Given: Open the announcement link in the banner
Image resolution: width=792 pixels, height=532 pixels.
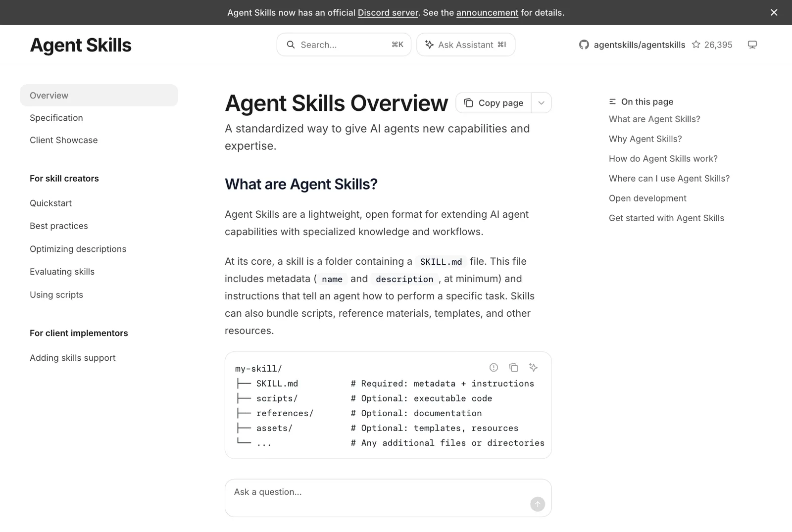Looking at the screenshot, I should pos(487,12).
